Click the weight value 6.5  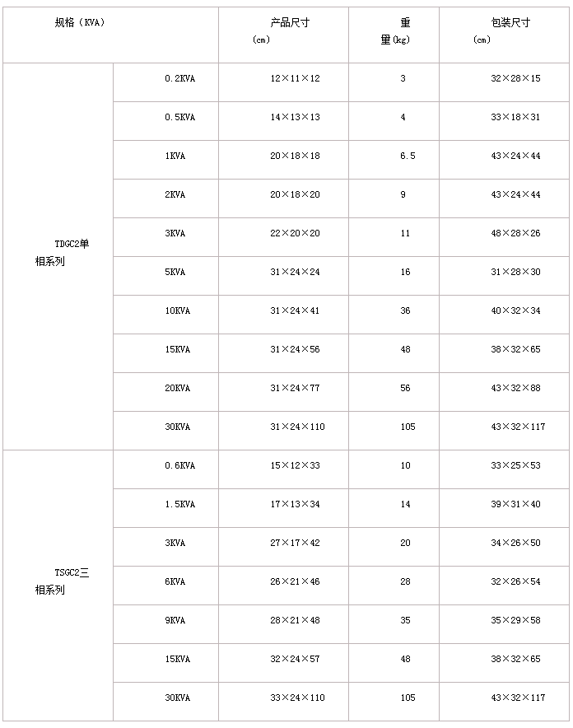coord(407,156)
